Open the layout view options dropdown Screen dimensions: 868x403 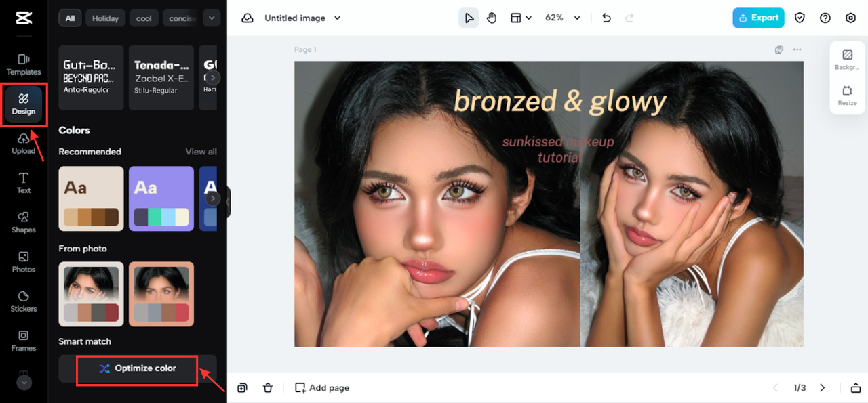pos(521,18)
